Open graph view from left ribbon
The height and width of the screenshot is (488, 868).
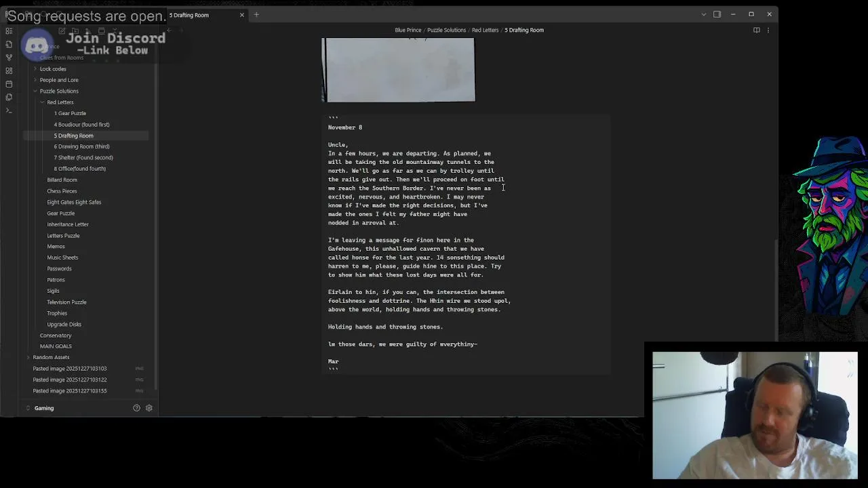point(9,58)
